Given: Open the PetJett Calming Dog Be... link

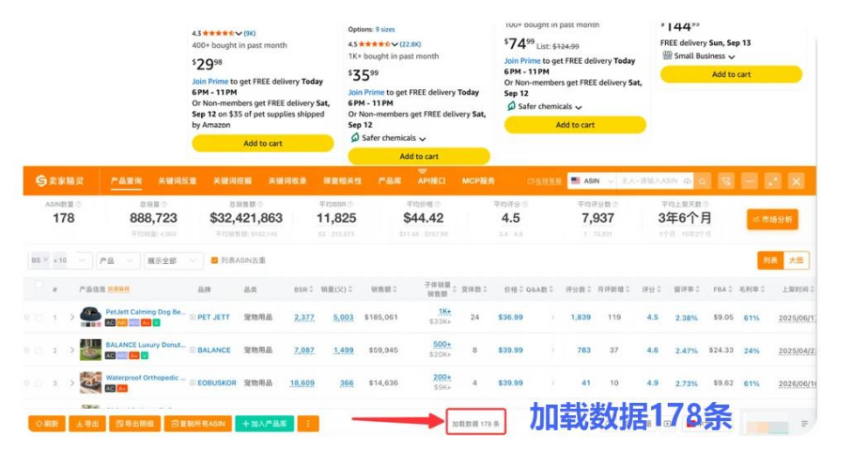Looking at the screenshot, I should pos(146,312).
